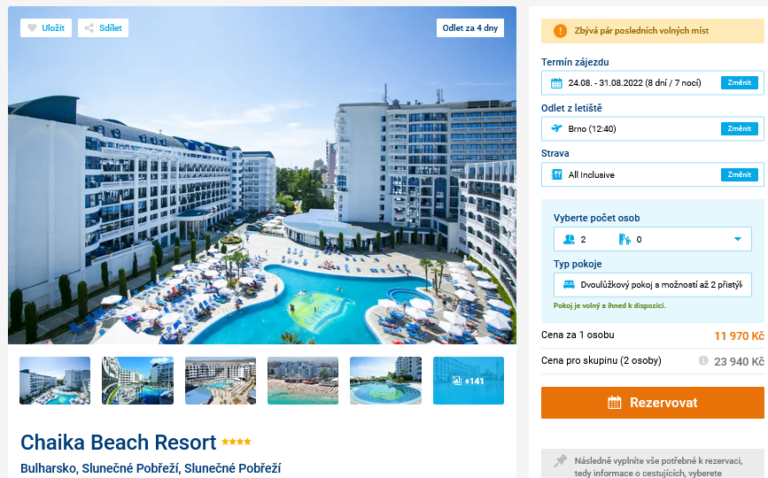Image resolution: width=768 pixels, height=478 pixels.
Task: Click the bed icon in room type field
Action: coord(569,285)
